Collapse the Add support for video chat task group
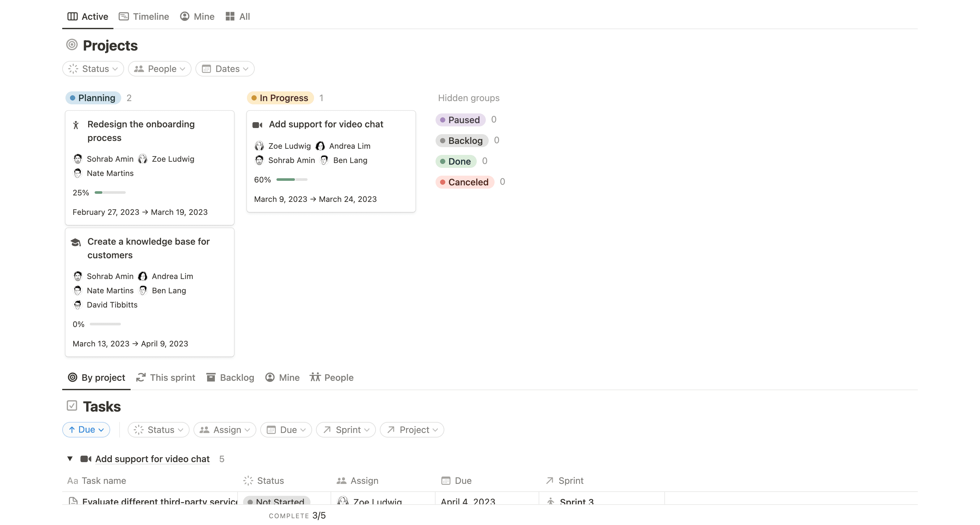This screenshot has width=980, height=525. (70, 459)
